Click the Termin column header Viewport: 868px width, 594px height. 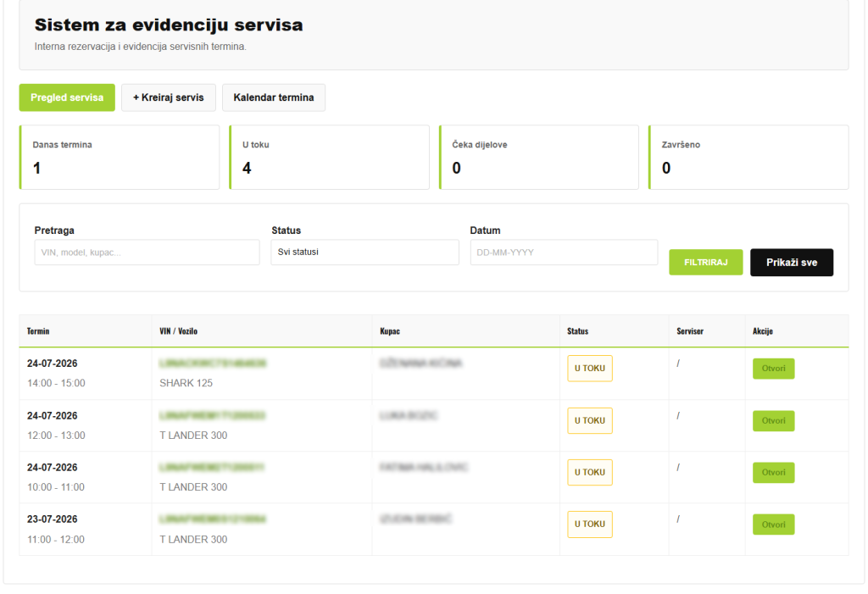point(38,331)
